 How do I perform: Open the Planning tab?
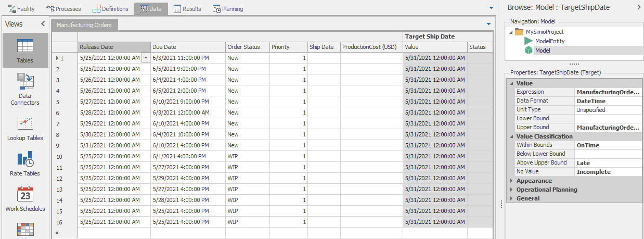pyautogui.click(x=228, y=9)
